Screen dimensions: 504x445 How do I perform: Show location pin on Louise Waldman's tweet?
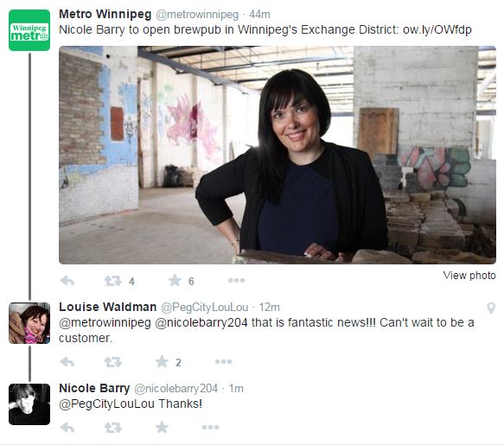coord(491,308)
